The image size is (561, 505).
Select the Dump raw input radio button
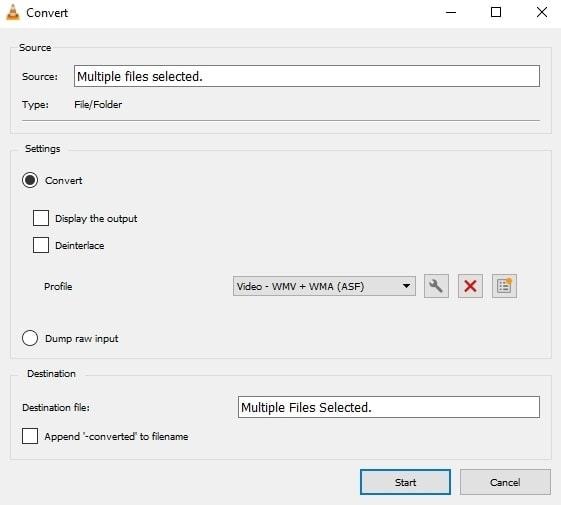(30, 338)
